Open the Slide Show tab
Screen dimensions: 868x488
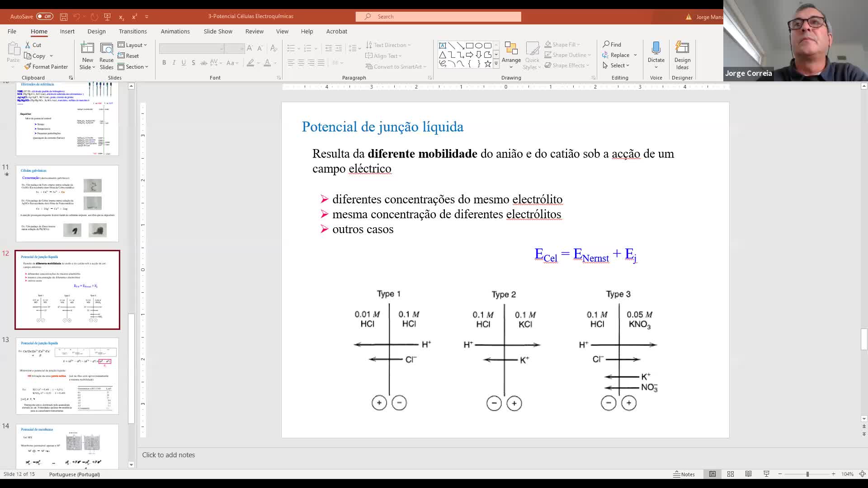[x=217, y=31]
